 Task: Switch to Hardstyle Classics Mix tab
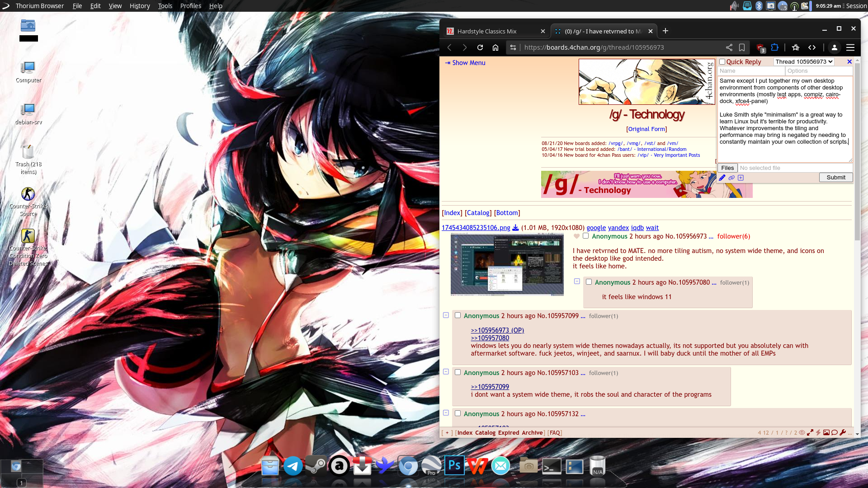(487, 31)
